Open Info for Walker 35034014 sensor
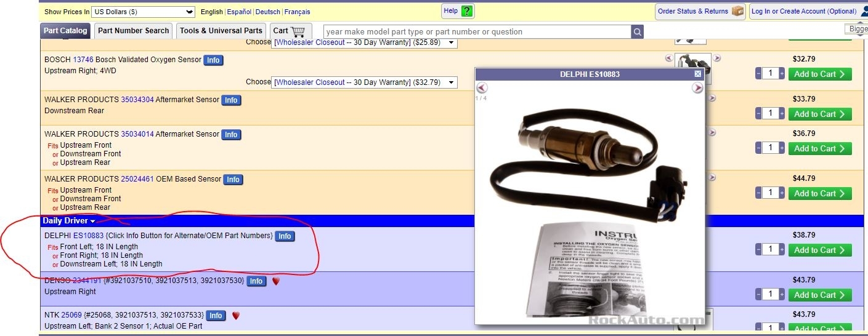 231,135
